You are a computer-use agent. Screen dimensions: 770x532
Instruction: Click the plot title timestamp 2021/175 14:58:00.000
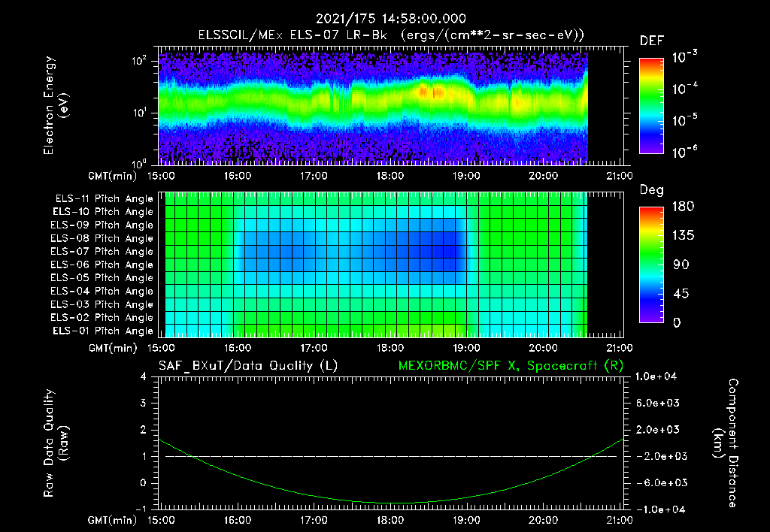pyautogui.click(x=391, y=19)
